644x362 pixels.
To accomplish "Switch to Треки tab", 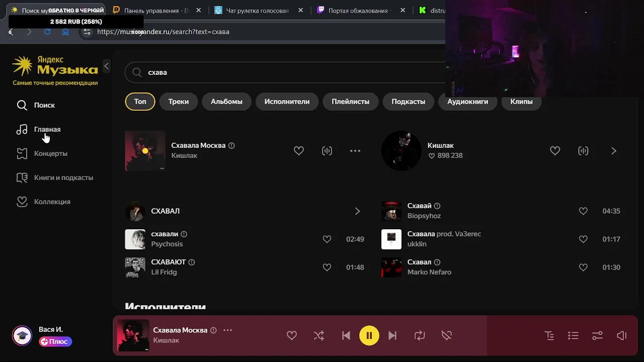I will pyautogui.click(x=179, y=102).
